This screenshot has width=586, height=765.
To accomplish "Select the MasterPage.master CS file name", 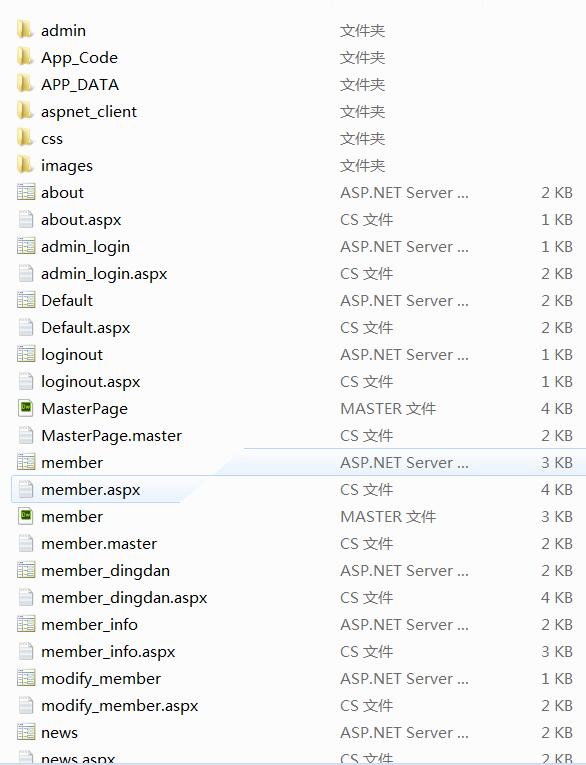I will pos(111,435).
